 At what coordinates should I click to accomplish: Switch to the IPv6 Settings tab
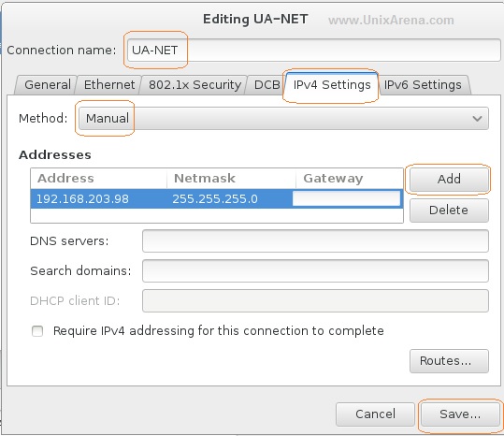coord(423,85)
